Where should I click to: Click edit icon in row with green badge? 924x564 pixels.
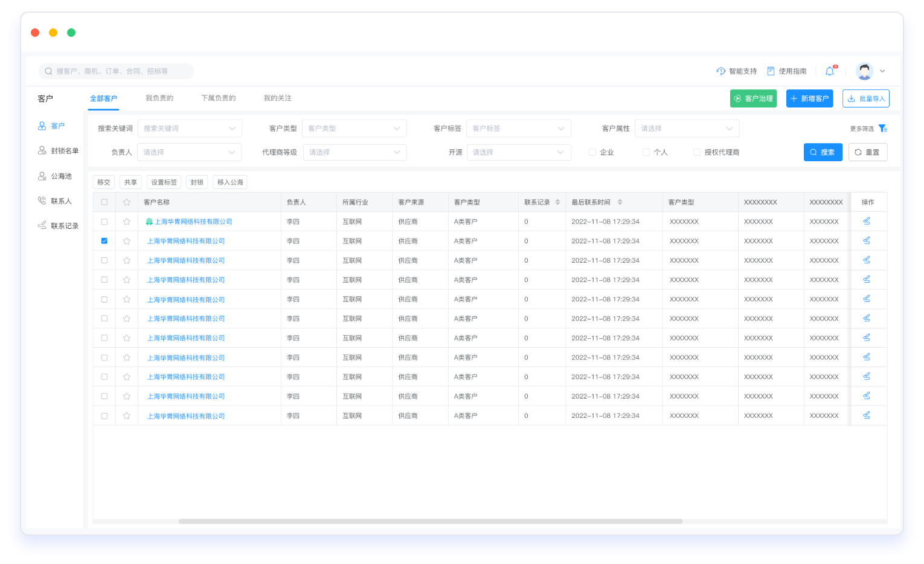tap(867, 221)
